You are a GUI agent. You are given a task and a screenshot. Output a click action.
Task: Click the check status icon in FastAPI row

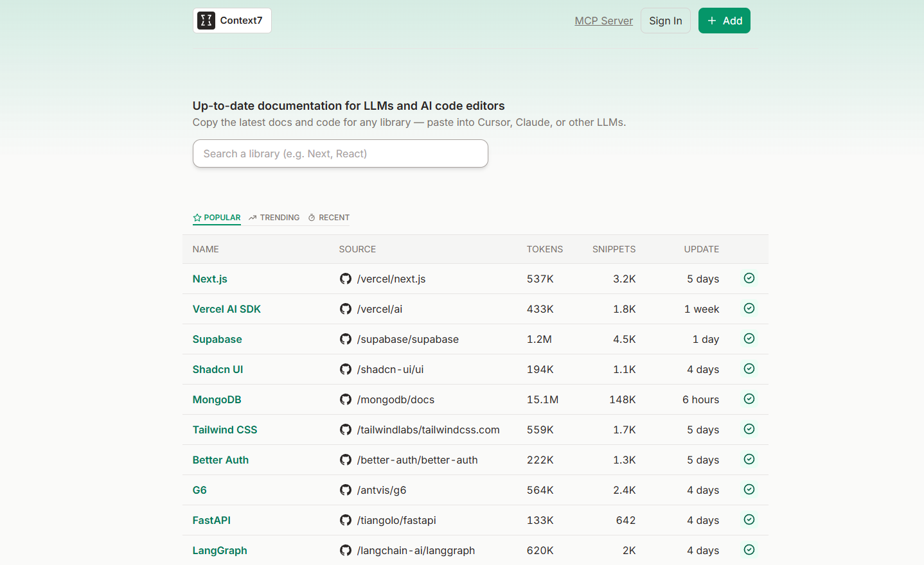749,519
